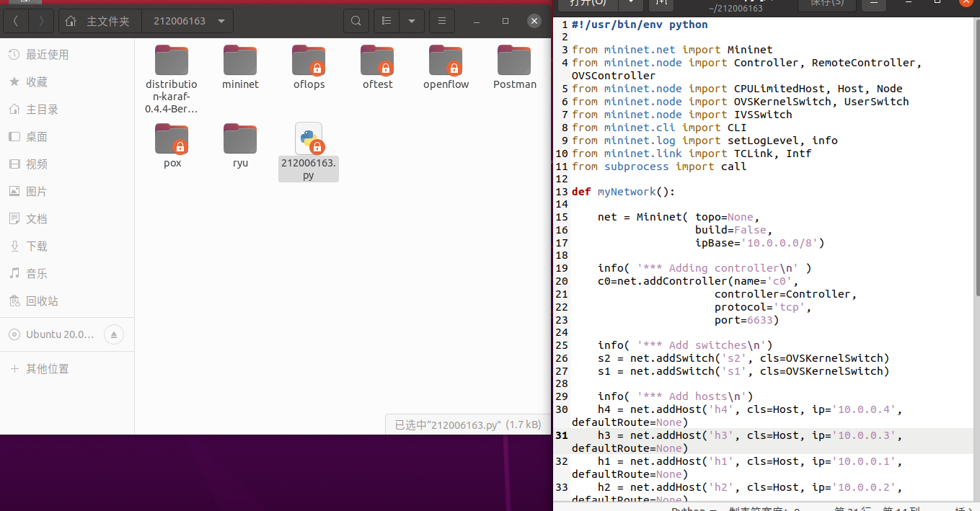Viewport: 980px width, 511px height.
Task: Open 最近使用 in sidebar
Action: (67, 55)
